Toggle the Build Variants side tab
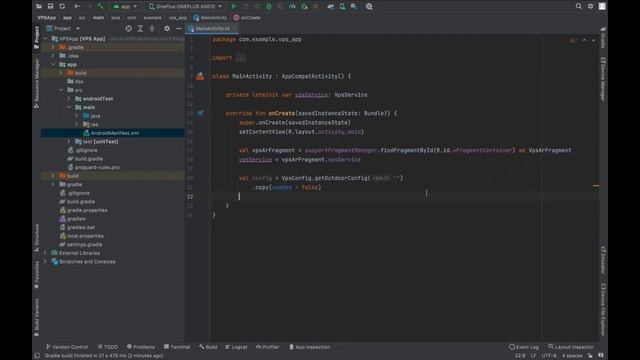This screenshot has height=360, width=640. click(x=37, y=317)
